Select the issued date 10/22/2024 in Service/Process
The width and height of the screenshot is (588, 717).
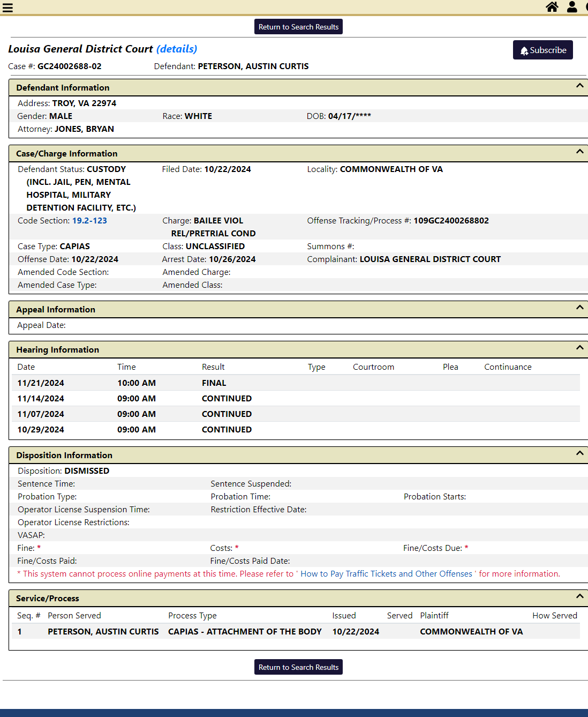(356, 632)
